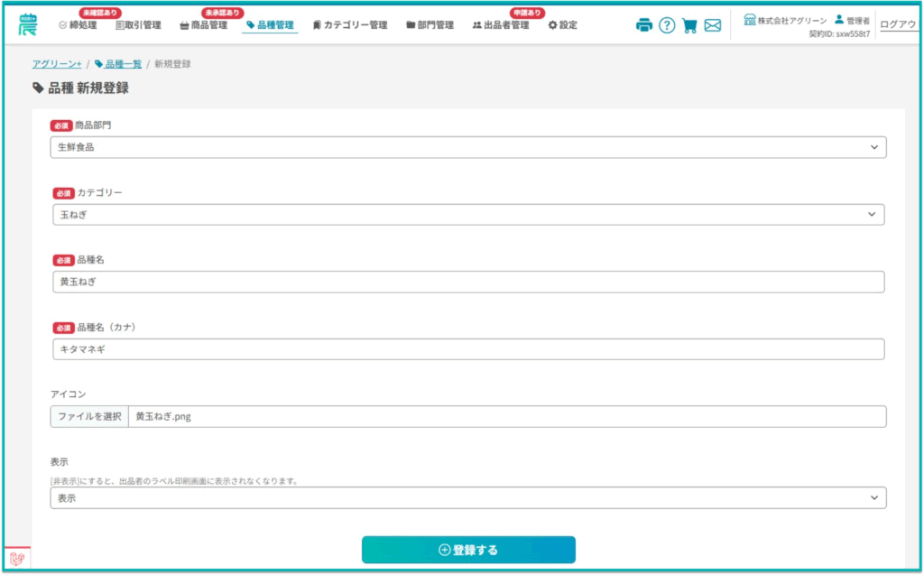Viewport: 924px width, 575px height.
Task: Click the green app logo icon
Action: click(x=28, y=24)
